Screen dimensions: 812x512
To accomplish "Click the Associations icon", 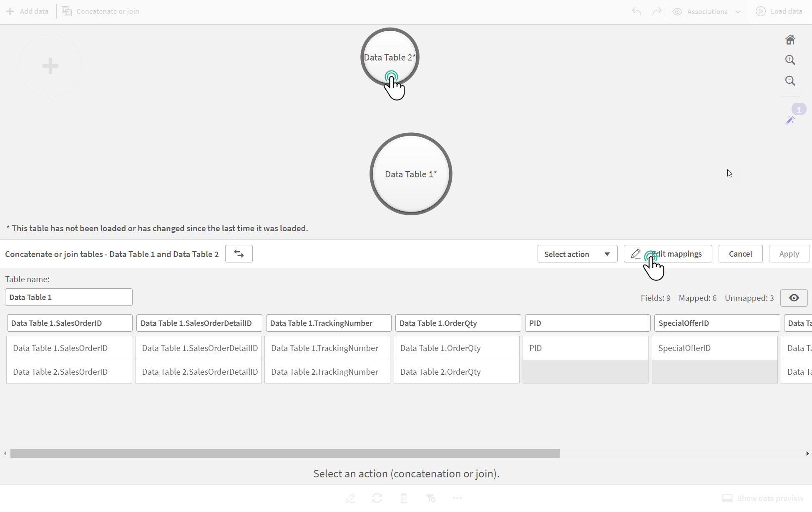I will click(x=679, y=11).
